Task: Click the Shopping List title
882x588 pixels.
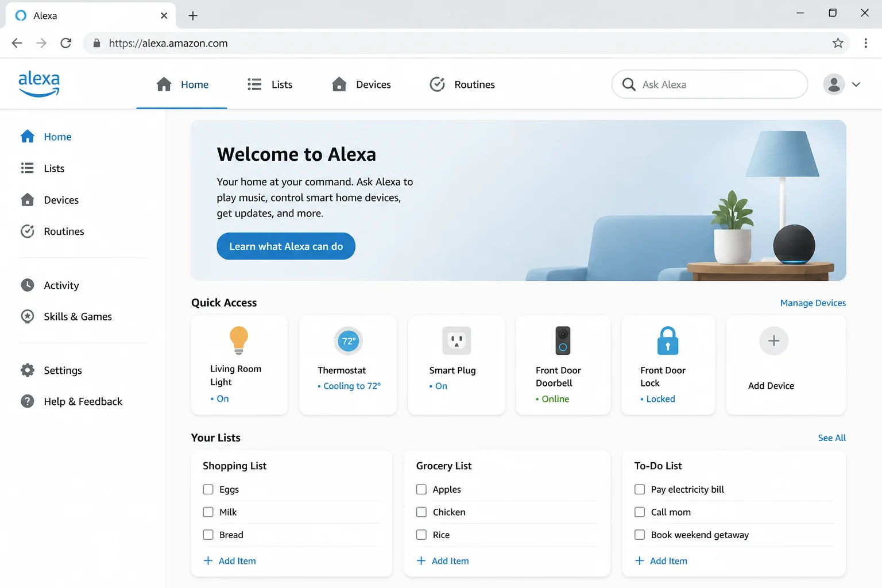Action: (x=234, y=466)
